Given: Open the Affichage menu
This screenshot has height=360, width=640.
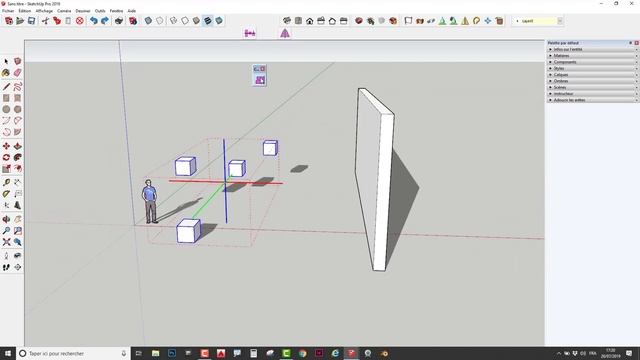Looking at the screenshot, I should pyautogui.click(x=44, y=11).
